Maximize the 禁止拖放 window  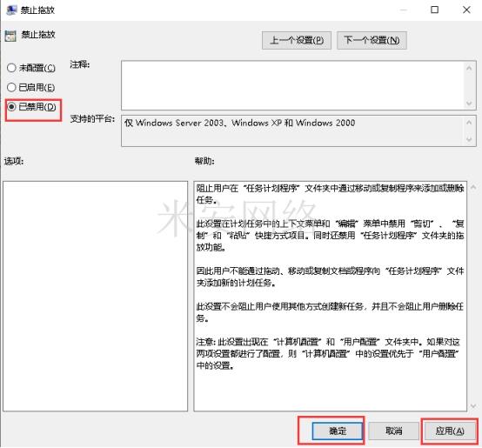(x=435, y=10)
